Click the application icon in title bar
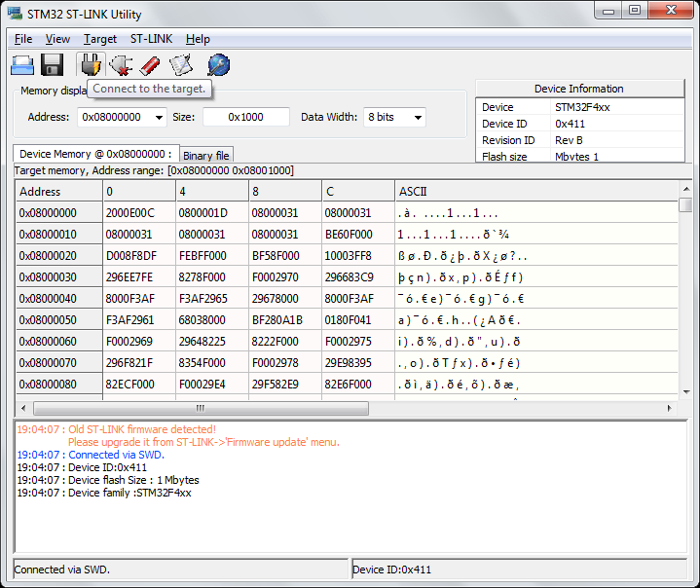This screenshot has height=588, width=700. 15,14
